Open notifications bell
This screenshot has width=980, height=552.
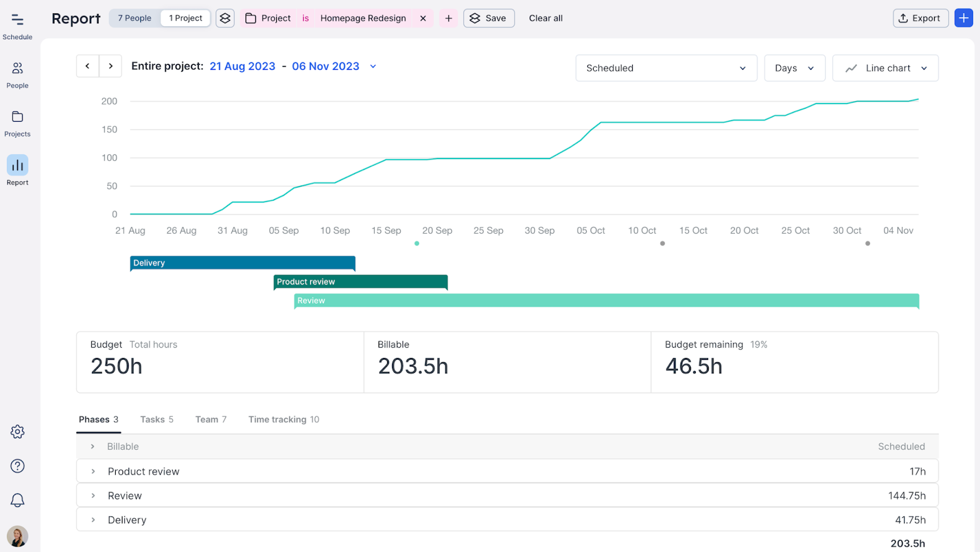[x=17, y=501]
